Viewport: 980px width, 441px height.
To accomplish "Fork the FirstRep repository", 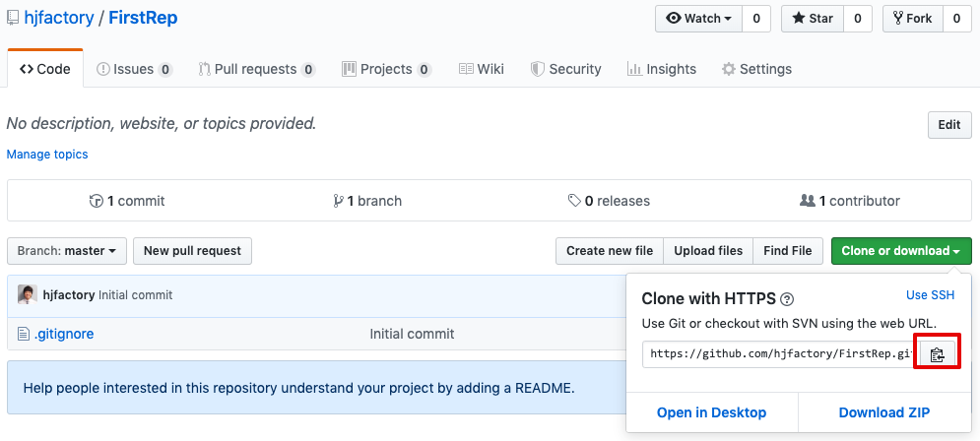I will [912, 19].
